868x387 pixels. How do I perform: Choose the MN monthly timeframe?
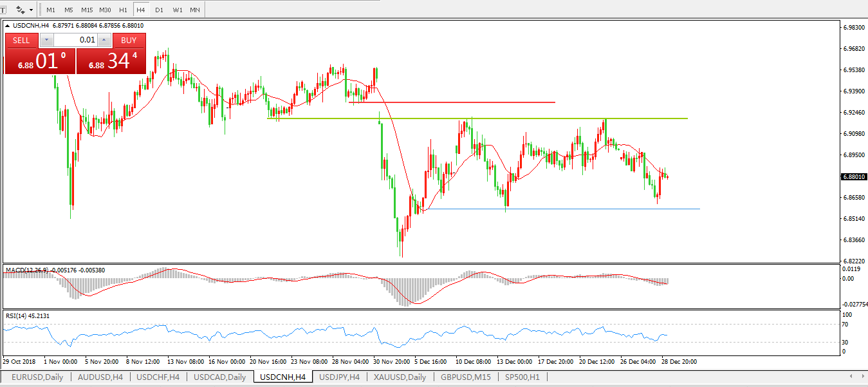click(194, 10)
